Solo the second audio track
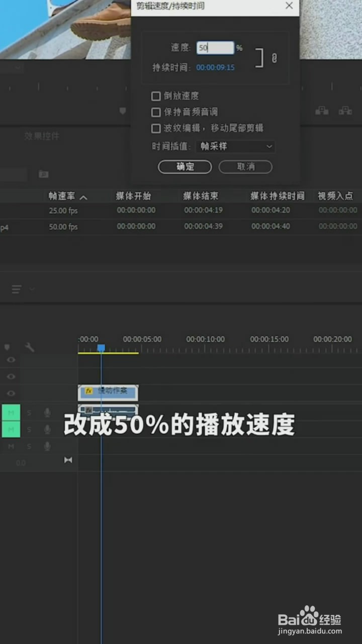Viewport: 362px width, 644px height. point(29,429)
